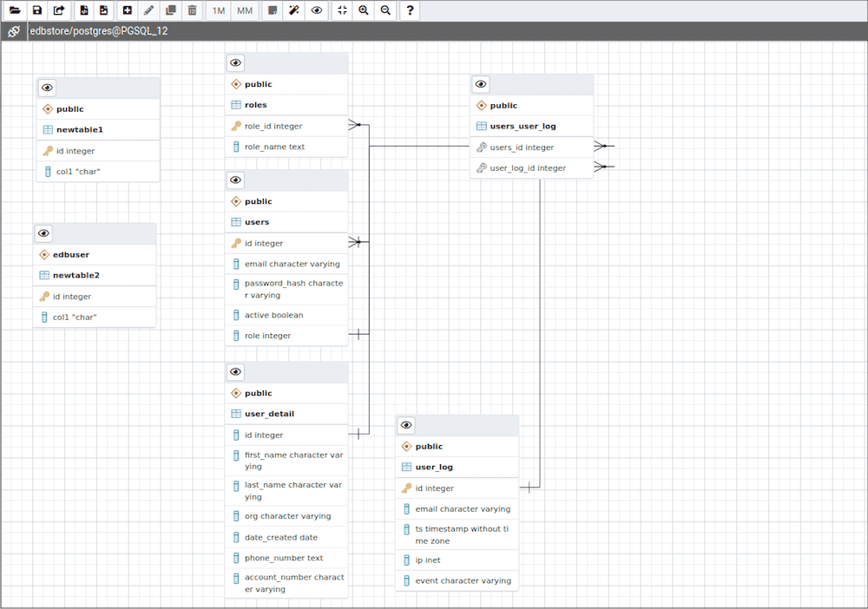This screenshot has height=609, width=868.
Task: Generate SQL from the diagram
Action: pyautogui.click(x=82, y=10)
